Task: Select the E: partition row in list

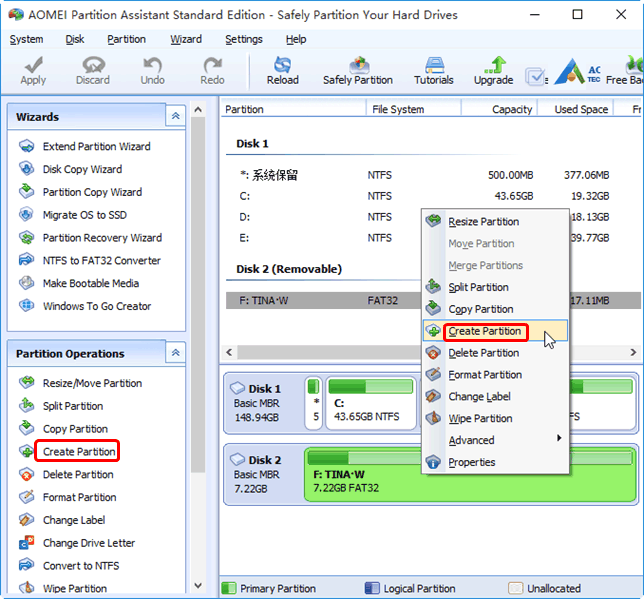Action: (324, 238)
